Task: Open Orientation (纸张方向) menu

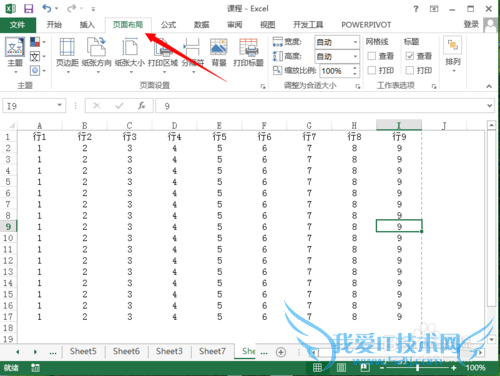Action: (x=97, y=55)
